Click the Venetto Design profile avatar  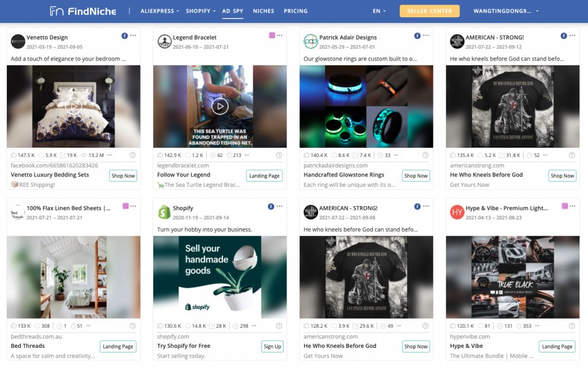click(18, 41)
